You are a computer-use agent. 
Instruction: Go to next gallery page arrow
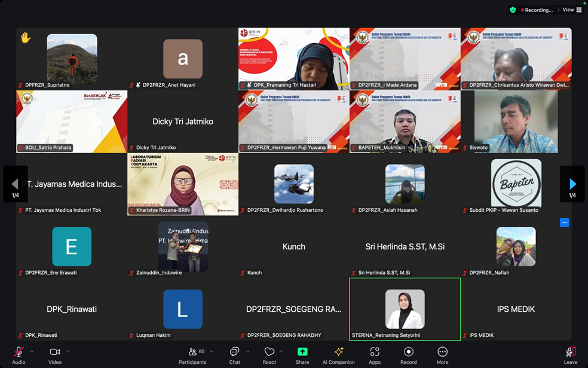[x=572, y=184]
